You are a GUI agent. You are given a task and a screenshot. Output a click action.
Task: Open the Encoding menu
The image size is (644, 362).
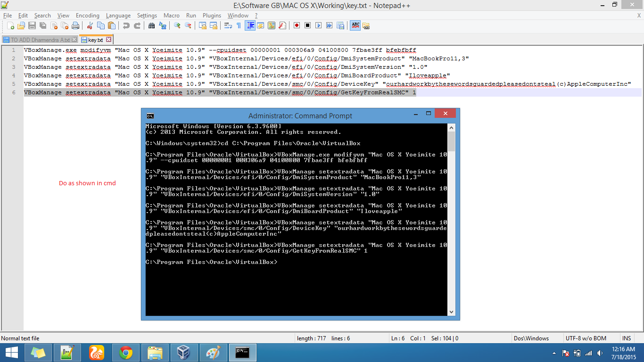click(x=87, y=16)
